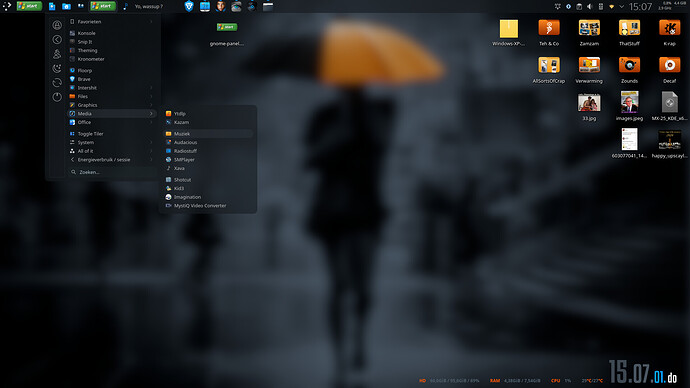This screenshot has width=690, height=388.
Task: Launch SMPlayer
Action: [208, 160]
